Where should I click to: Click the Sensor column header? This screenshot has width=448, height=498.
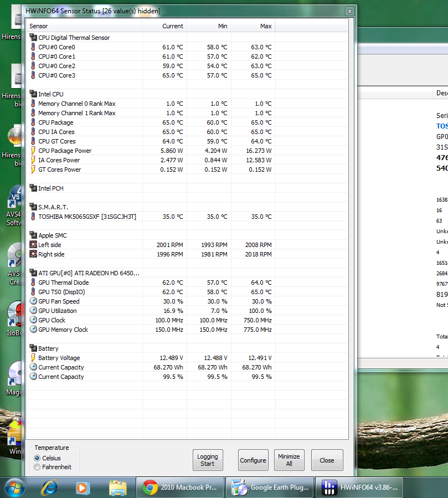(84, 26)
